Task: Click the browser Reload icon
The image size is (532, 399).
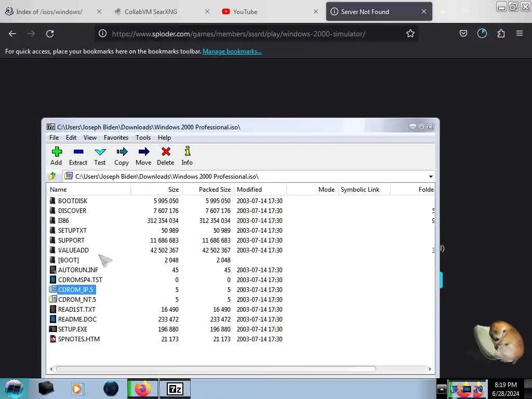Action: coord(50,34)
